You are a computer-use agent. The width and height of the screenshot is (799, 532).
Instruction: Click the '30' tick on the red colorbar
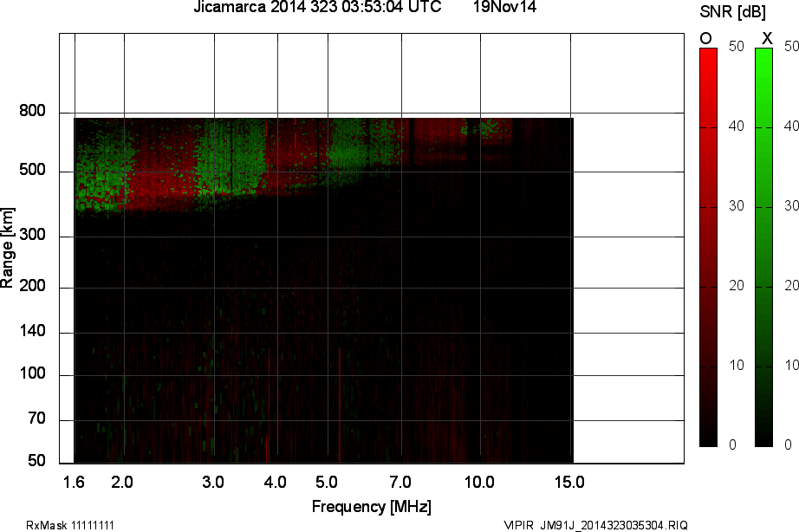pos(737,206)
